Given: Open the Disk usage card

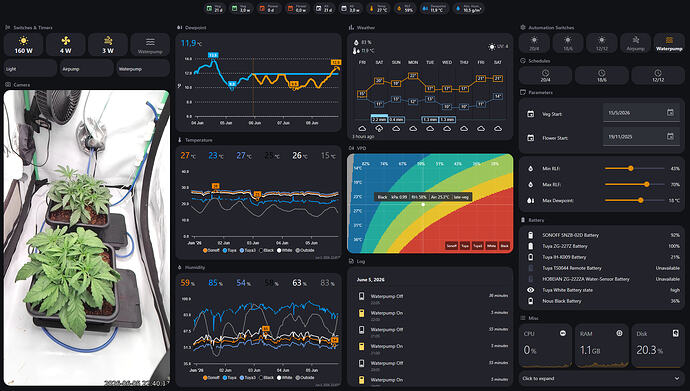Looking at the screenshot, I should (x=658, y=346).
